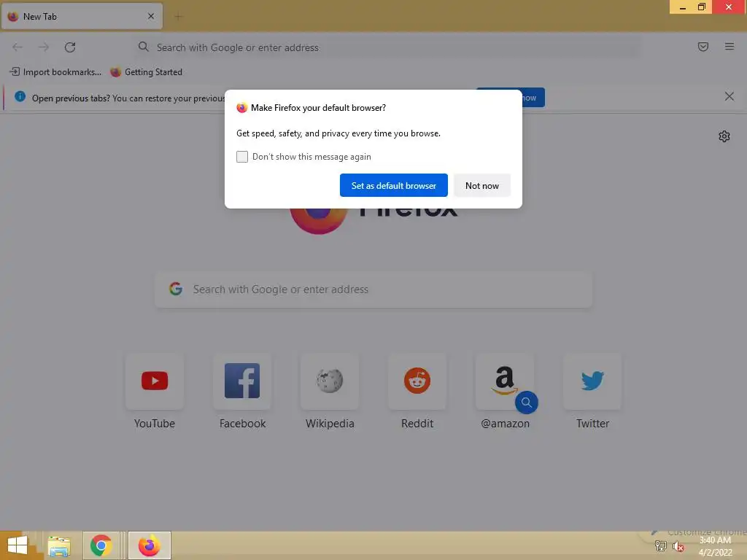Dismiss the restore previous tabs notification bar
Image resolution: width=747 pixels, height=560 pixels.
coord(729,97)
